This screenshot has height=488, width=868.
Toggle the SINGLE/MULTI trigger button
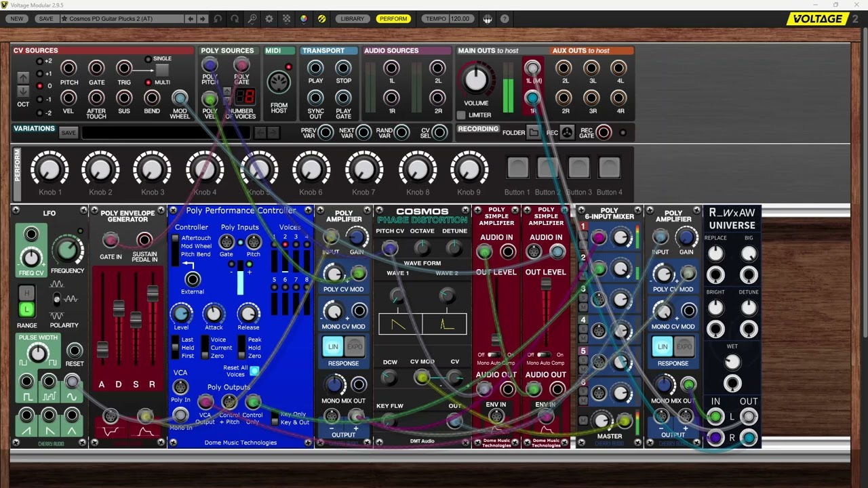pyautogui.click(x=162, y=70)
